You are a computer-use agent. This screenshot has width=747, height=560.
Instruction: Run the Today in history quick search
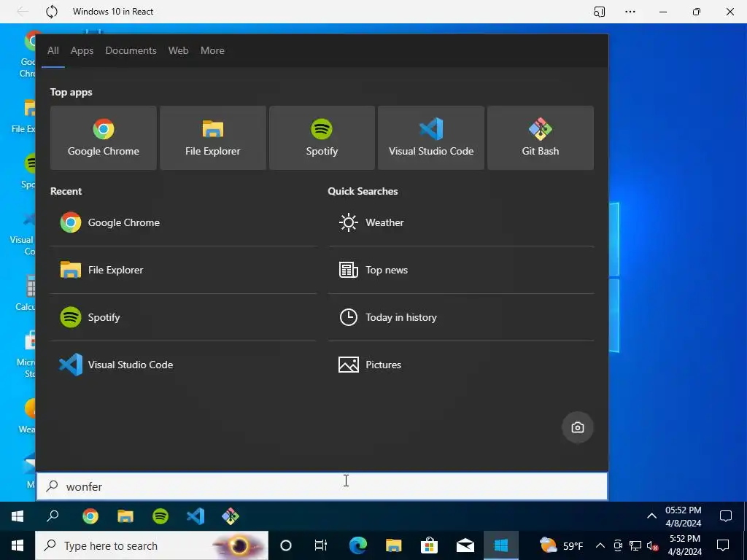click(461, 317)
